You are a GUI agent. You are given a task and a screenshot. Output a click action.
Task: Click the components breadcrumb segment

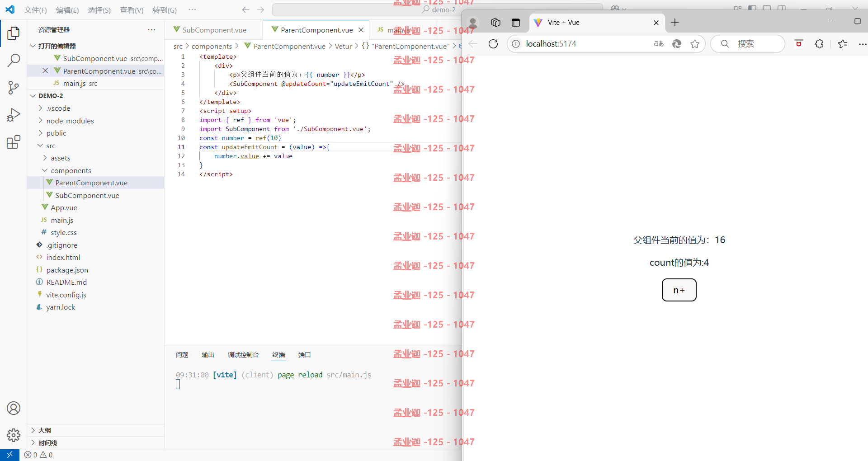coord(212,46)
